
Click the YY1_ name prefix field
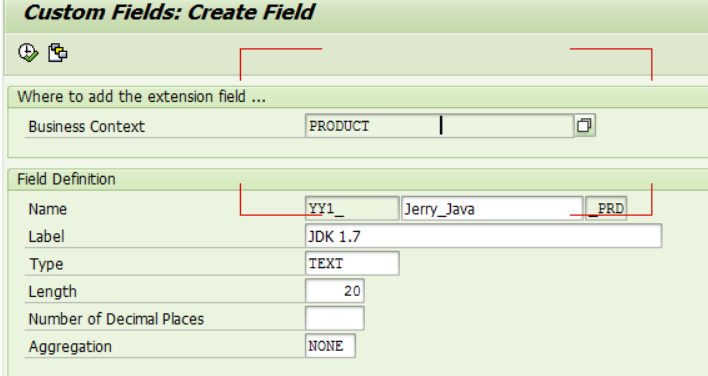(x=352, y=209)
